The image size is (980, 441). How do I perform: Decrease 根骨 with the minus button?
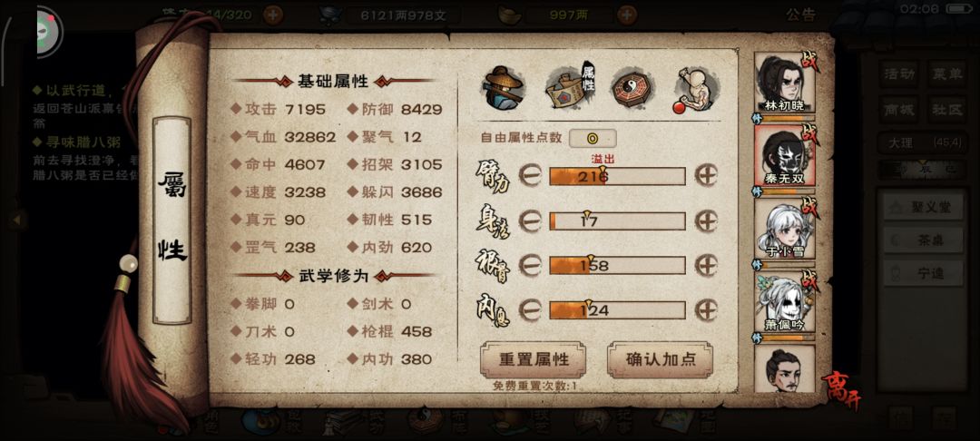530,266
